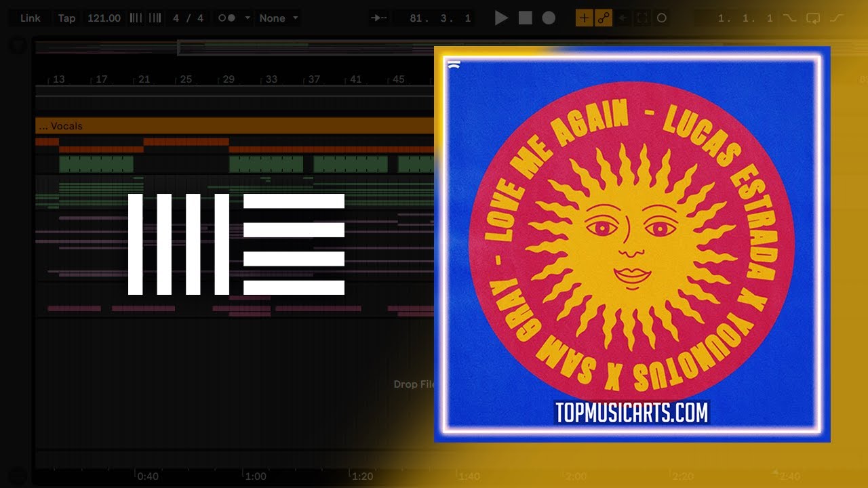Viewport: 868px width, 488px height.
Task: Toggle the Follow playback icon
Action: tap(380, 18)
